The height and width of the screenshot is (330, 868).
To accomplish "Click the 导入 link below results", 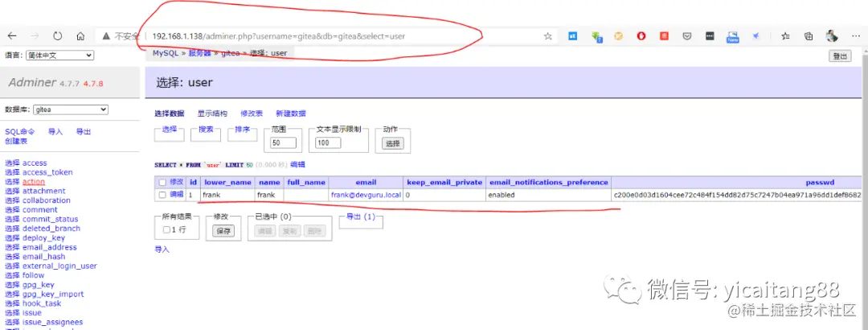I will tap(162, 249).
